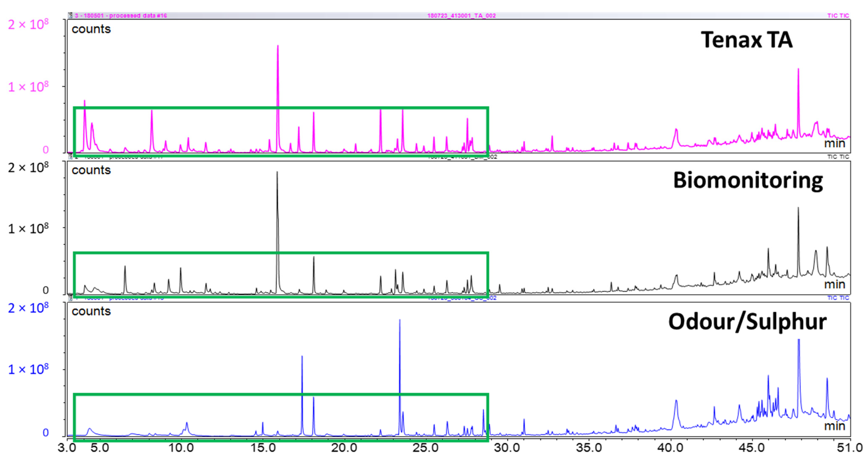Click the pink '0' axis value

click(46, 150)
